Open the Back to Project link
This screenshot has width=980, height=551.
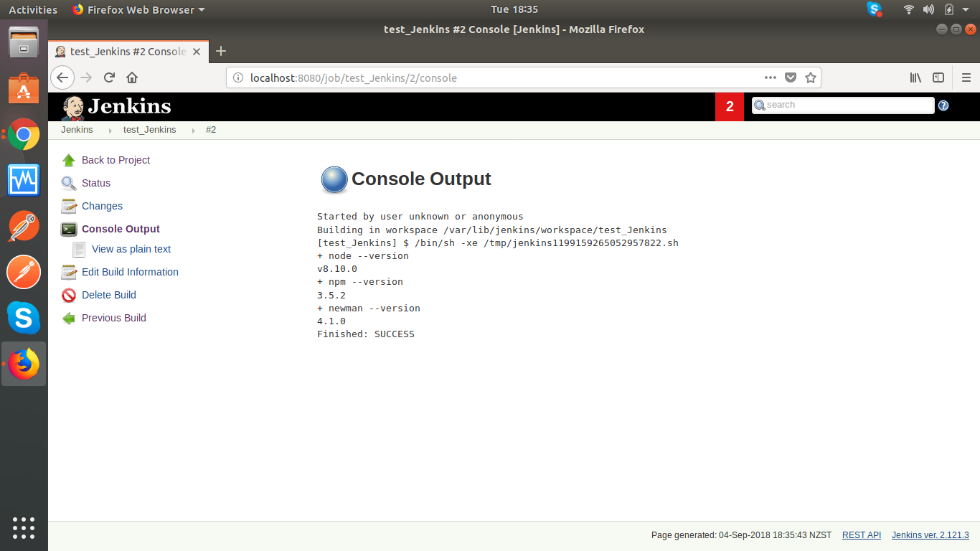pyautogui.click(x=116, y=160)
